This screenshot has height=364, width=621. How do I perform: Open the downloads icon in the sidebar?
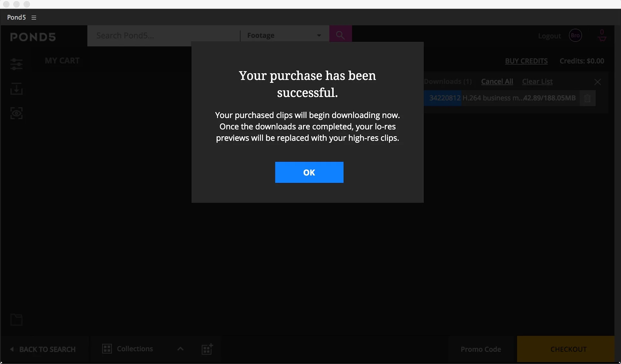point(16,89)
